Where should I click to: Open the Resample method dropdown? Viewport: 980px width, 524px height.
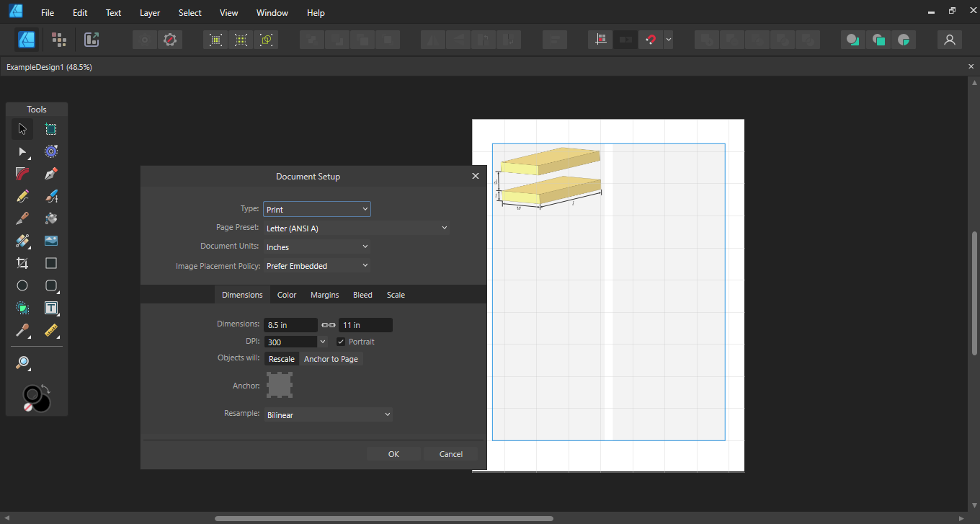coord(328,415)
